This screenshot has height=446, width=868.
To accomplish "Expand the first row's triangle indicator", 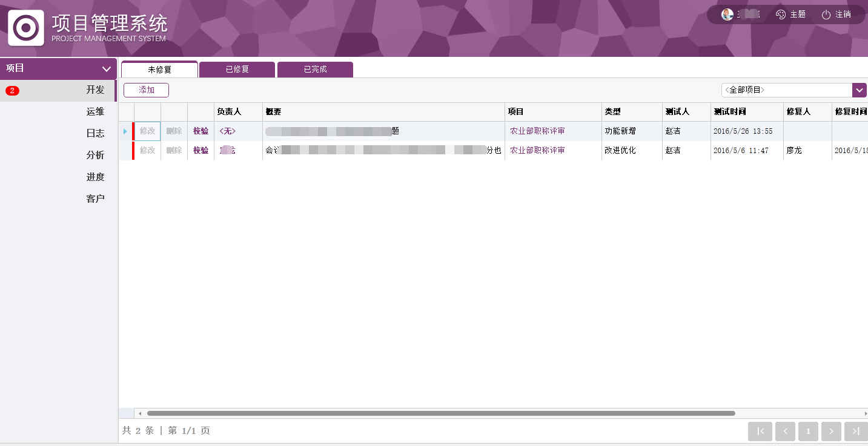I will 125,131.
